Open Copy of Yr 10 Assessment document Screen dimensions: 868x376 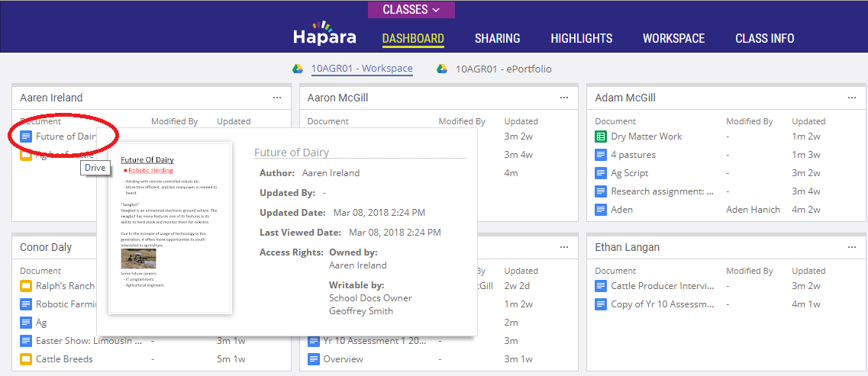(x=662, y=304)
